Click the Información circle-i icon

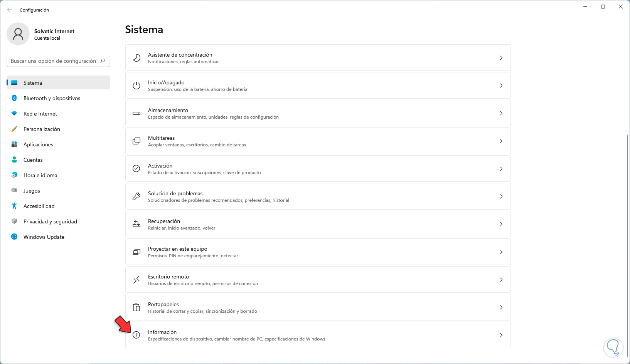pos(136,335)
